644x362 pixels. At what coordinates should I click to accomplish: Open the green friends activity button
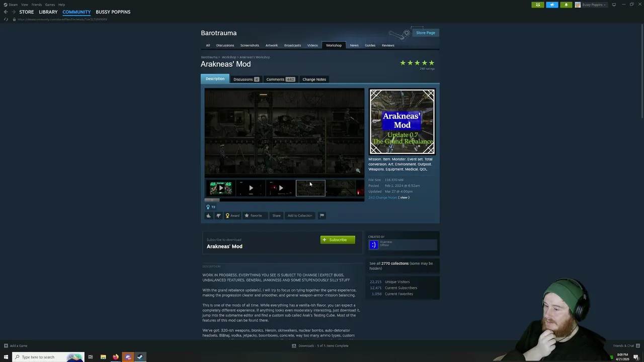pos(538,5)
